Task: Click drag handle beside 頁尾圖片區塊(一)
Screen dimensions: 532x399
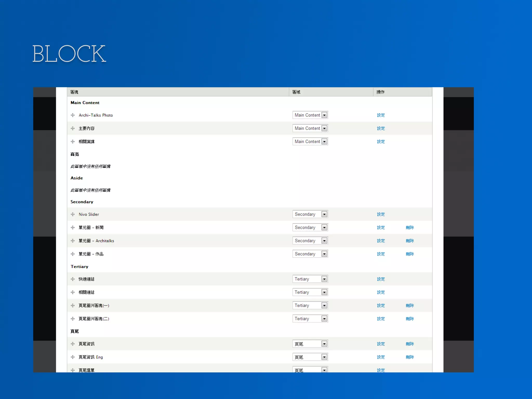Action: (x=73, y=305)
